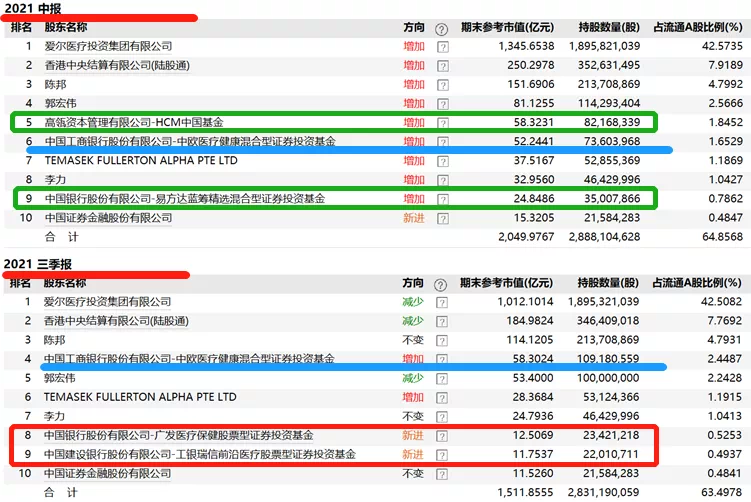Click 股东名称 header in 中报 table
The width and height of the screenshot is (751, 502).
(66, 27)
